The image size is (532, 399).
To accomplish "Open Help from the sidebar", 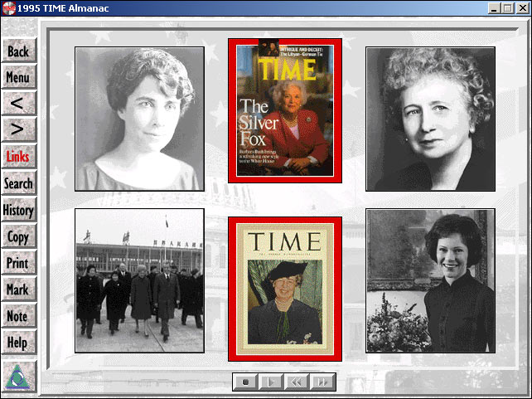I will click(18, 343).
